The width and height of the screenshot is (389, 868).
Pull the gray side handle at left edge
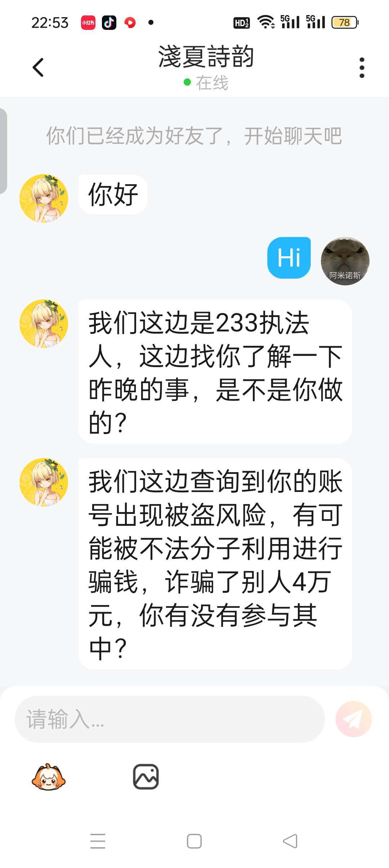point(3,151)
